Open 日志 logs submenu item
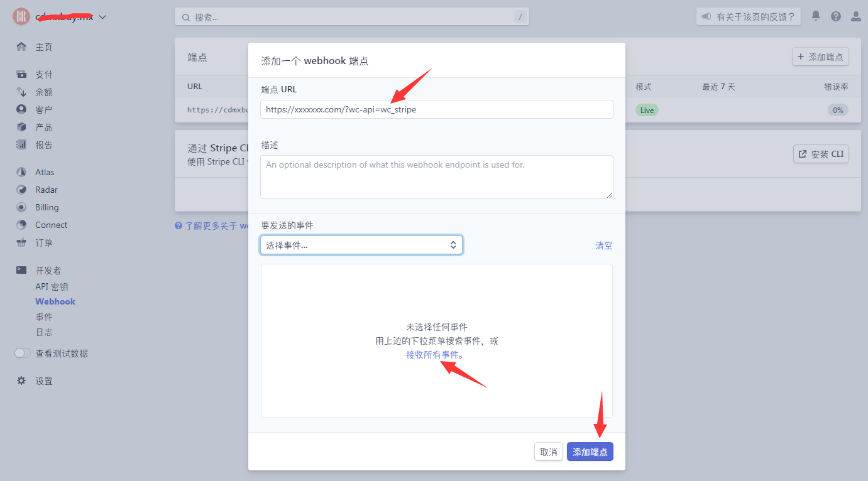This screenshot has width=868, height=481. (44, 332)
